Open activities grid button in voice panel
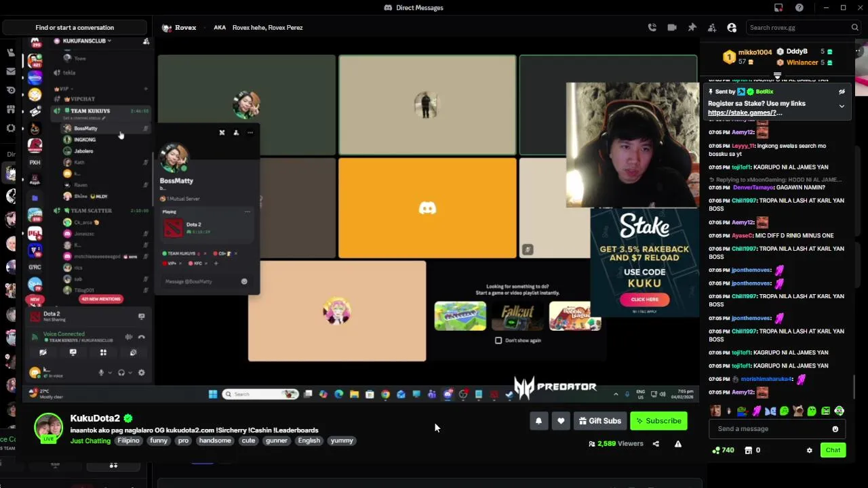The image size is (868, 488). coord(103,352)
